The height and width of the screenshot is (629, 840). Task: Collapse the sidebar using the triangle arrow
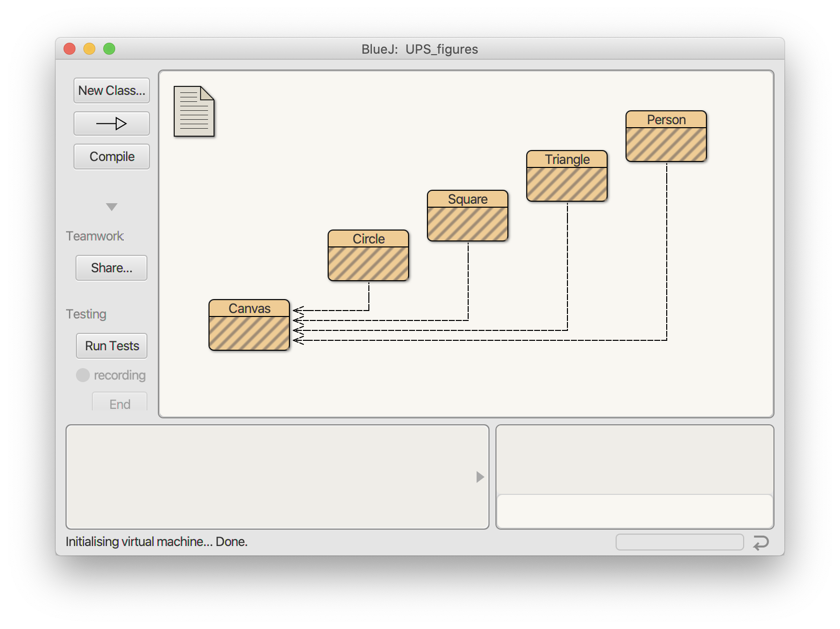[x=112, y=207]
